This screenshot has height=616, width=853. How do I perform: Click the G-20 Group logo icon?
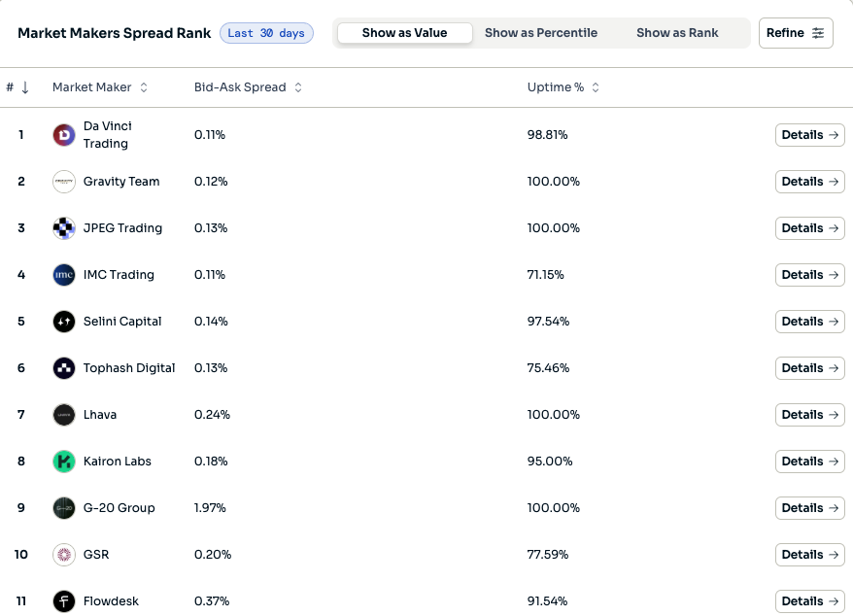coord(64,508)
